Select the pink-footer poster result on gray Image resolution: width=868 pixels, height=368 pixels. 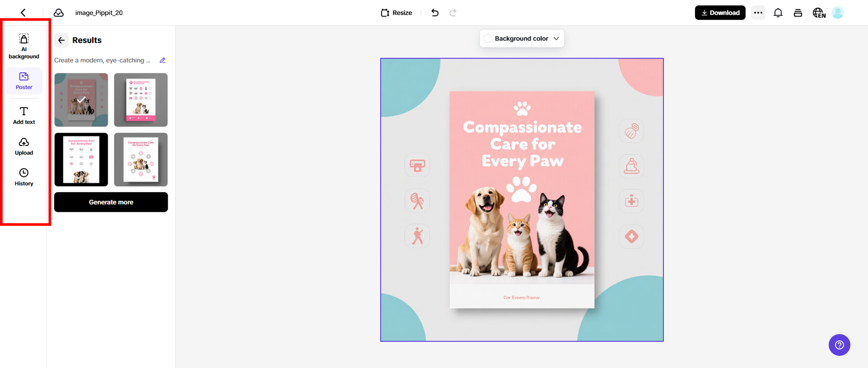coord(141,100)
